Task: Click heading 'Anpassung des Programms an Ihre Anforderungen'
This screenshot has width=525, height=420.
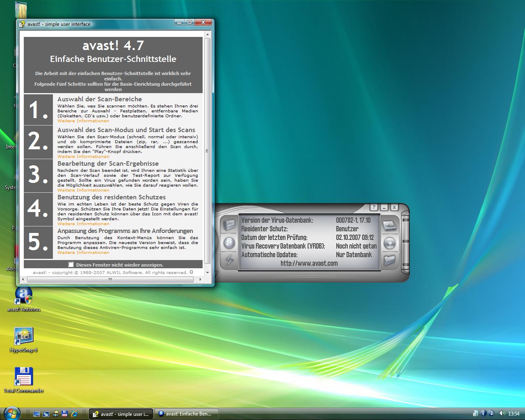Action: pyautogui.click(x=125, y=231)
